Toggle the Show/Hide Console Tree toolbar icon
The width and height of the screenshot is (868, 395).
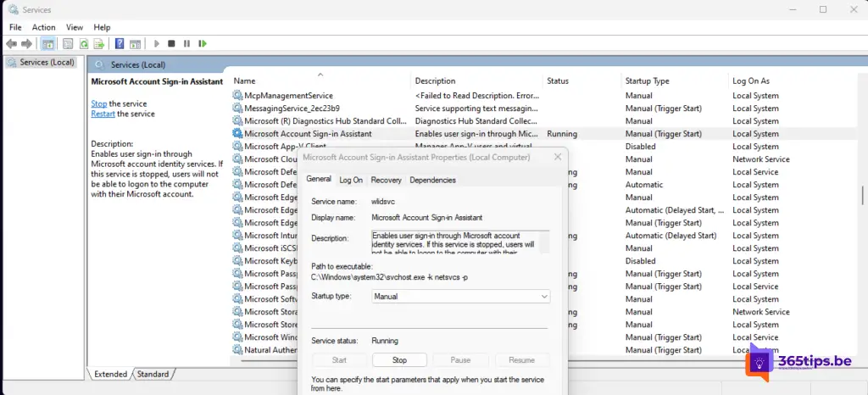48,43
